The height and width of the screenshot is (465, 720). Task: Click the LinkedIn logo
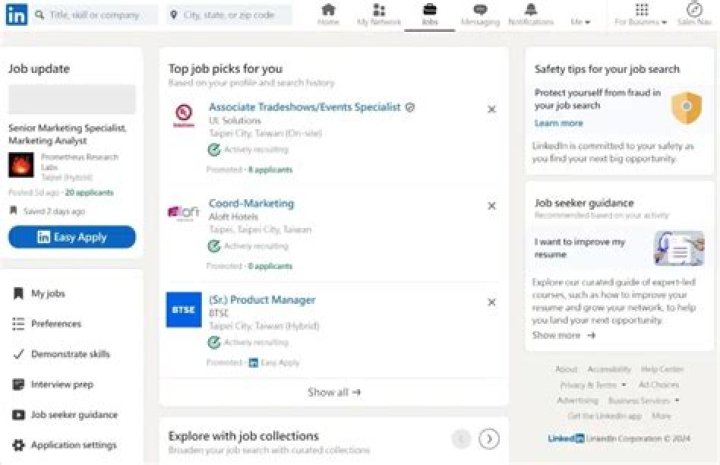tap(17, 15)
